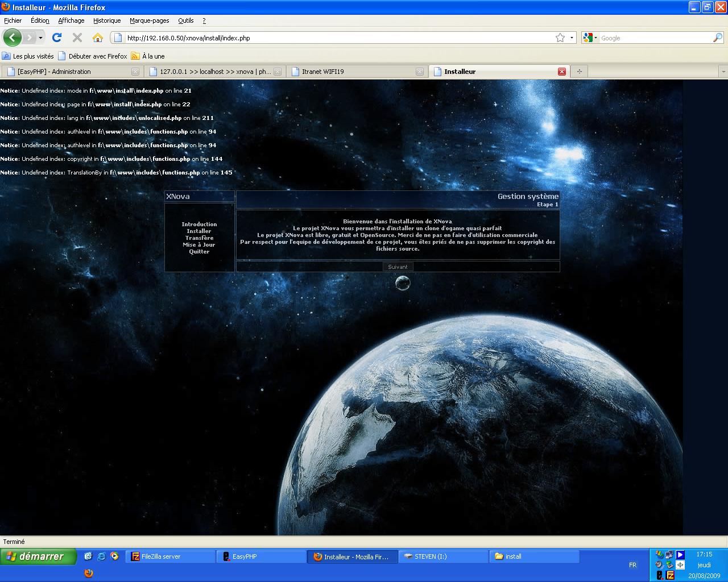Bookmark this page with the star icon

click(560, 38)
